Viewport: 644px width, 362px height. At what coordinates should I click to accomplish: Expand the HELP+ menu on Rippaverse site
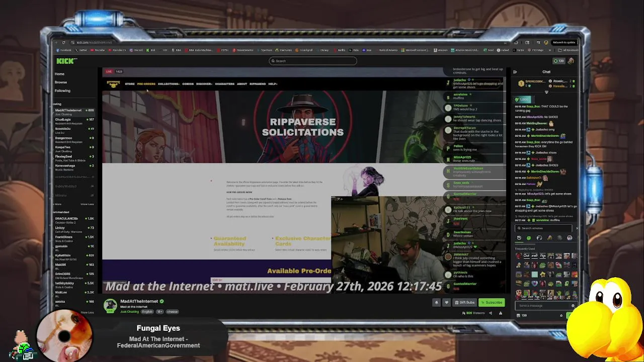pyautogui.click(x=273, y=84)
